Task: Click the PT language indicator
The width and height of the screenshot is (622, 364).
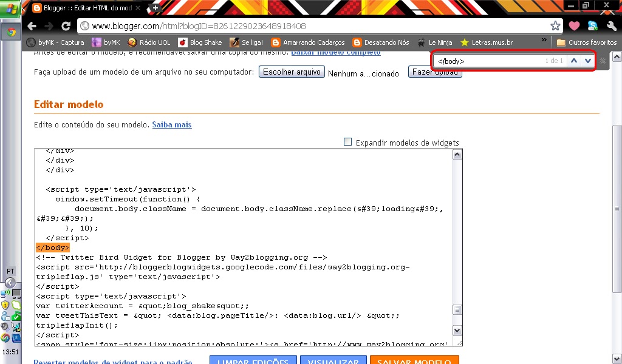Action: coord(10,271)
